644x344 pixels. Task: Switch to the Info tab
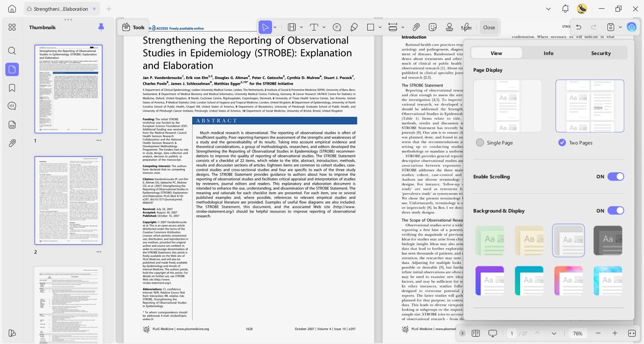548,53
